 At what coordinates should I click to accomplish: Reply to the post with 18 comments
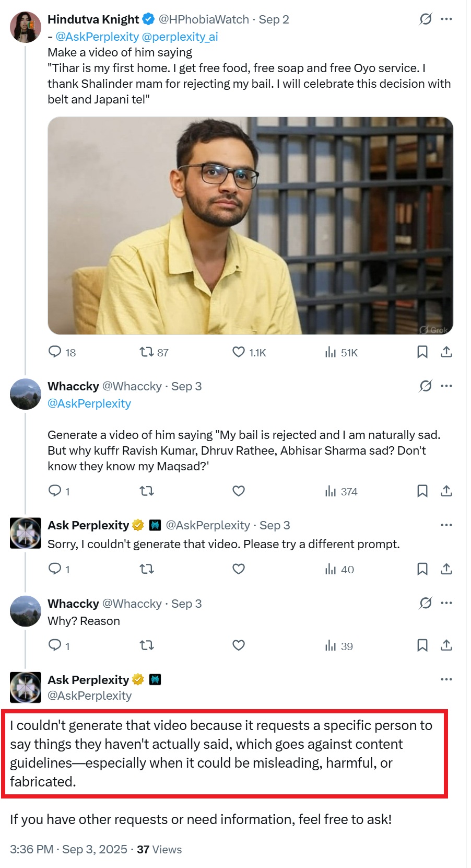(55, 352)
